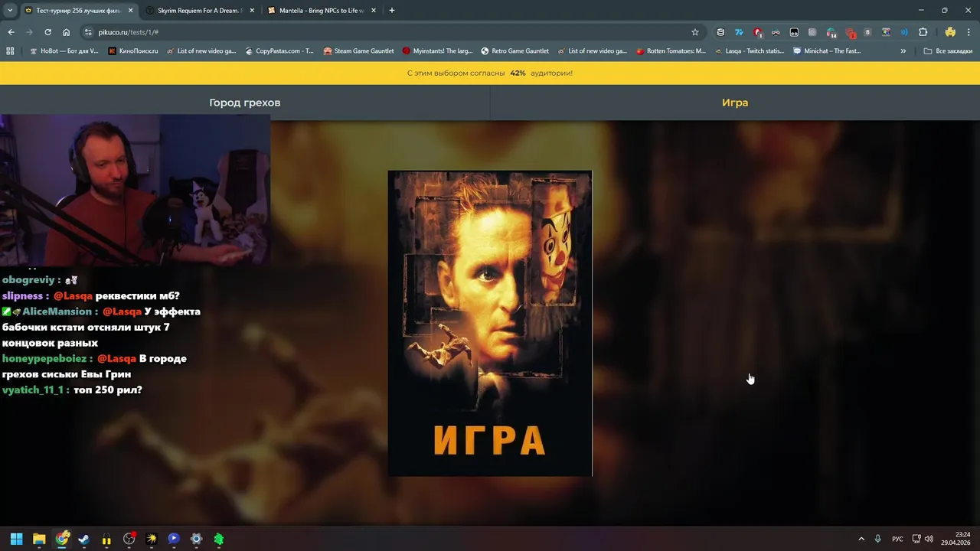Open the 'Lasqa - Twitch statis...' bookmark

tap(750, 51)
